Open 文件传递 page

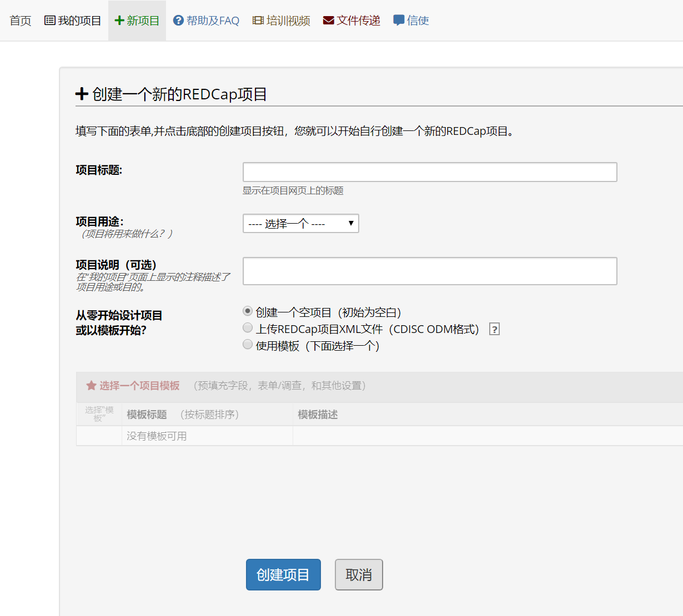351,21
